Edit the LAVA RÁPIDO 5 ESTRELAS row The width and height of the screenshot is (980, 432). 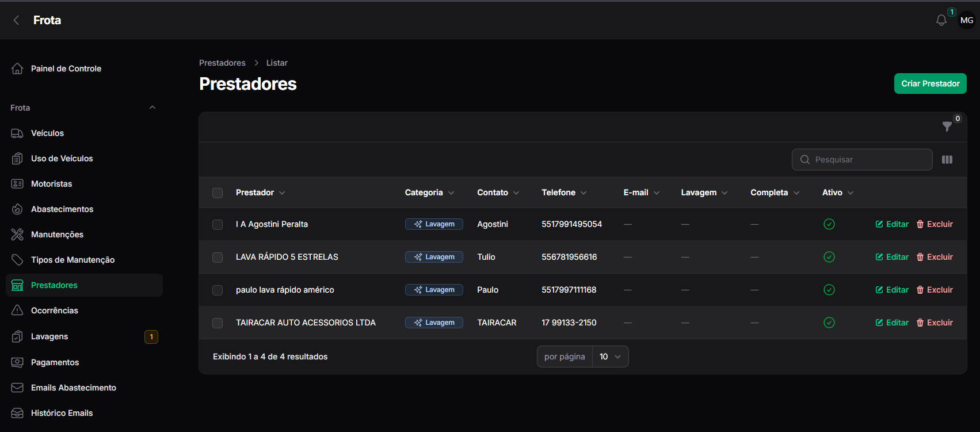click(x=892, y=257)
